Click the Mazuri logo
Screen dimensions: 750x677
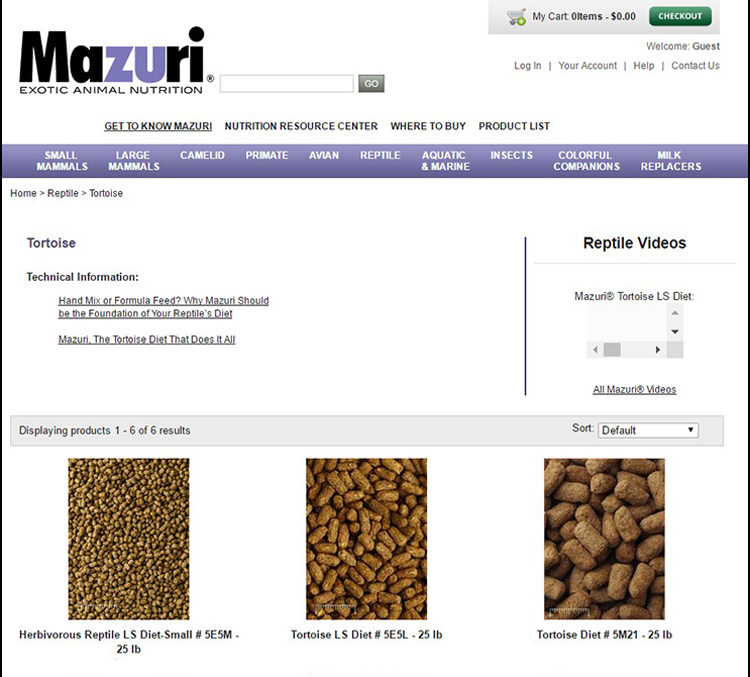click(x=117, y=60)
